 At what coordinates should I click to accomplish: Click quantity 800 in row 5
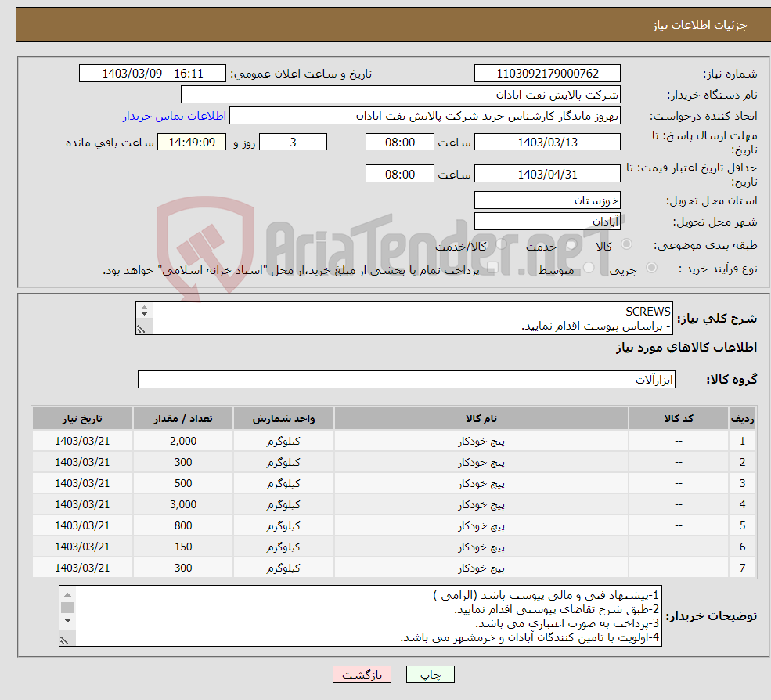click(x=183, y=525)
